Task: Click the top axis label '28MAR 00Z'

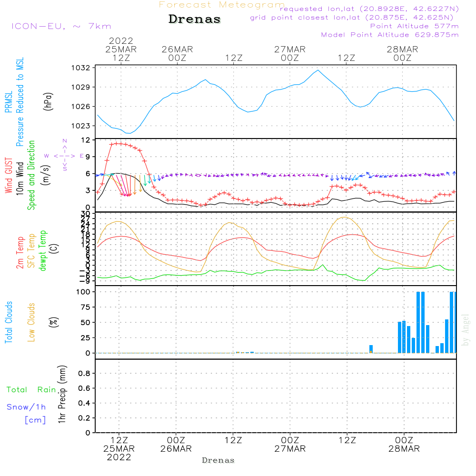Action: click(403, 53)
